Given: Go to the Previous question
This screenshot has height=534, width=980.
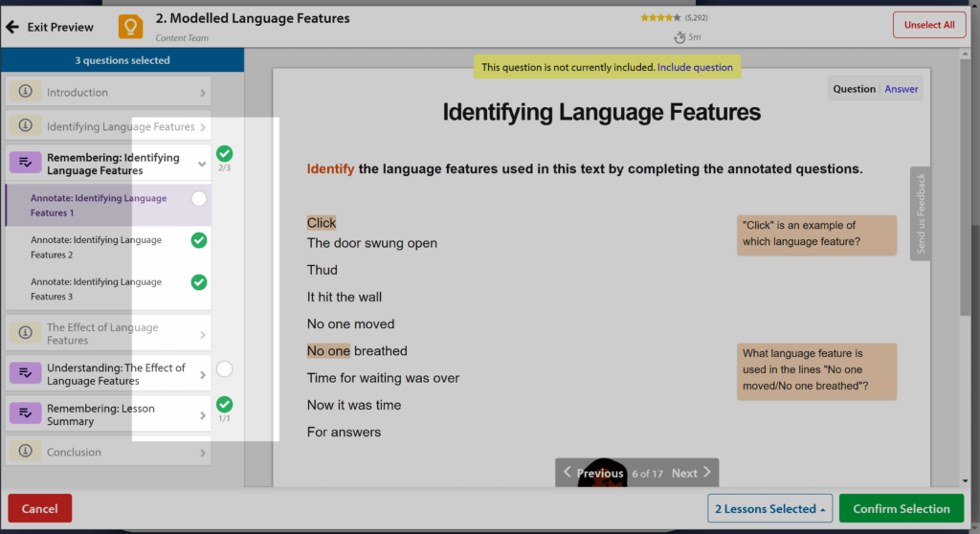Looking at the screenshot, I should 593,473.
